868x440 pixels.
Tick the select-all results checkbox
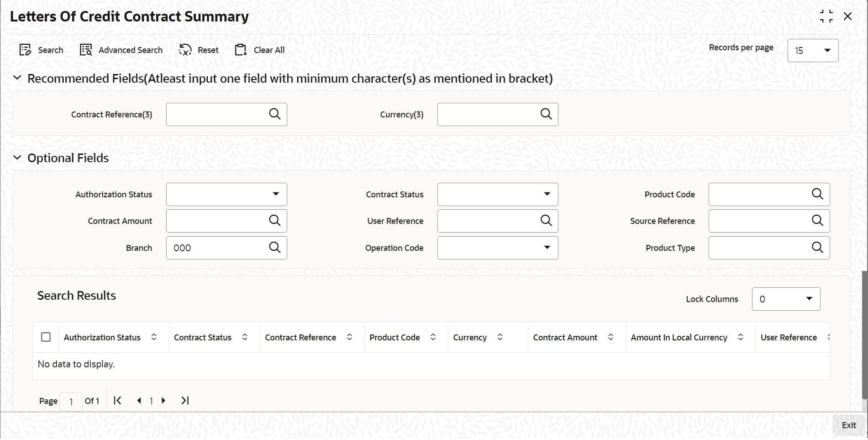(x=46, y=337)
